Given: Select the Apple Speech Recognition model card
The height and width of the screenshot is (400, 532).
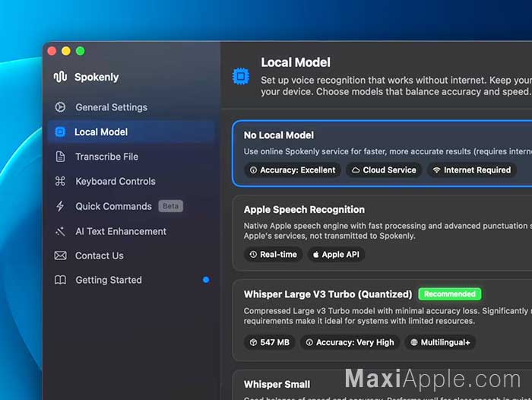Looking at the screenshot, I should coord(382,233).
